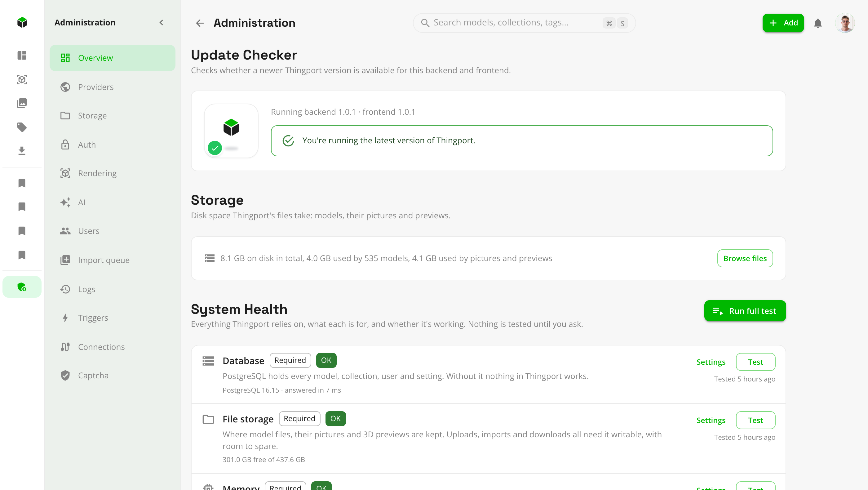Open the image gallery icon in rail
This screenshot has height=490, width=868.
pos(22,103)
